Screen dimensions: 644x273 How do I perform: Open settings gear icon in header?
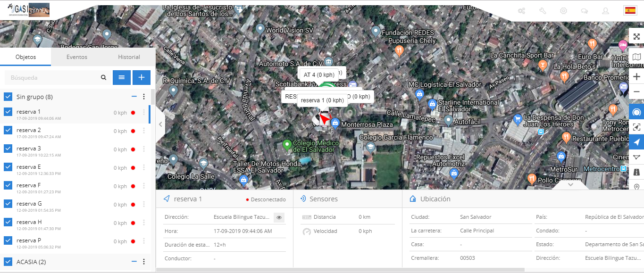pos(563,11)
